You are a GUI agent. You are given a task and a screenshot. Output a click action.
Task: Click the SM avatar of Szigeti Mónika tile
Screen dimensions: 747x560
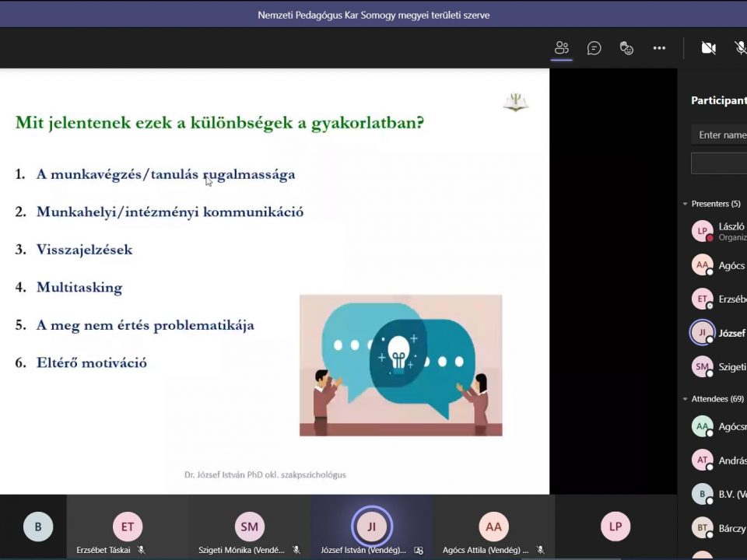point(249,527)
